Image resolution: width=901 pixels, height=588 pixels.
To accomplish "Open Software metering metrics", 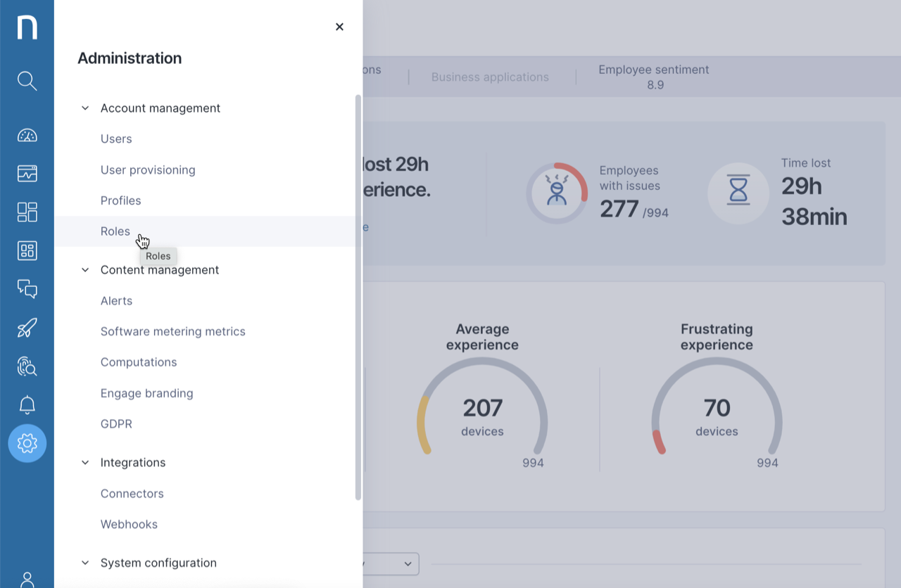I will (172, 331).
